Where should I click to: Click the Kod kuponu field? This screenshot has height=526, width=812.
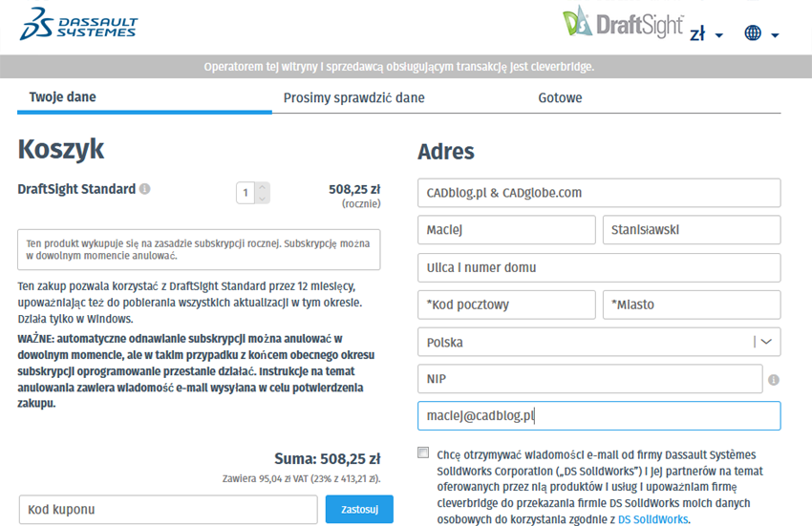click(x=168, y=510)
